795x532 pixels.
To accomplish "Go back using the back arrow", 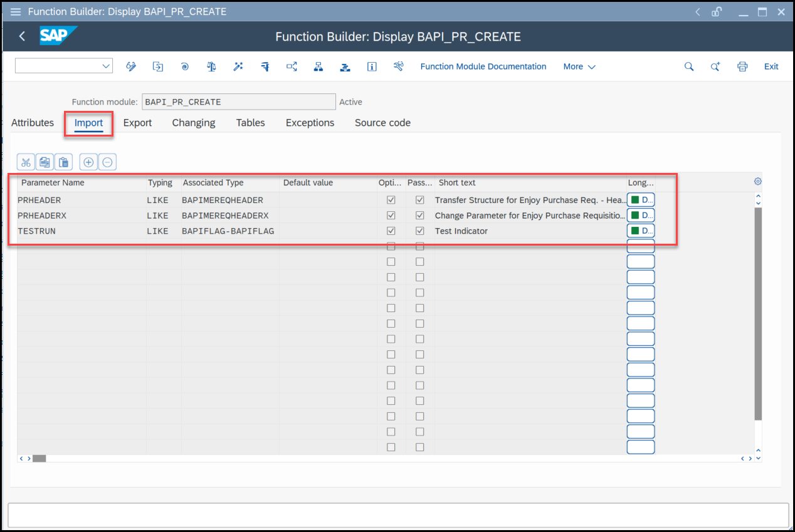I will click(23, 36).
